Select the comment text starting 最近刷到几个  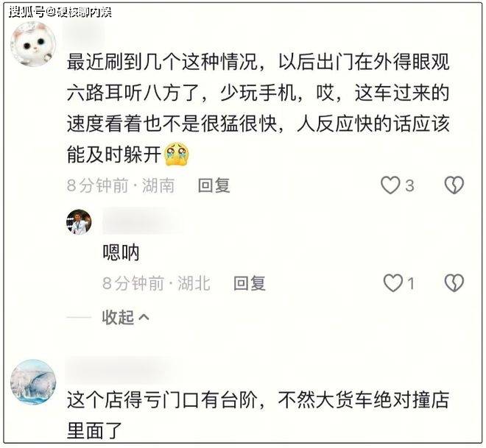(x=258, y=108)
